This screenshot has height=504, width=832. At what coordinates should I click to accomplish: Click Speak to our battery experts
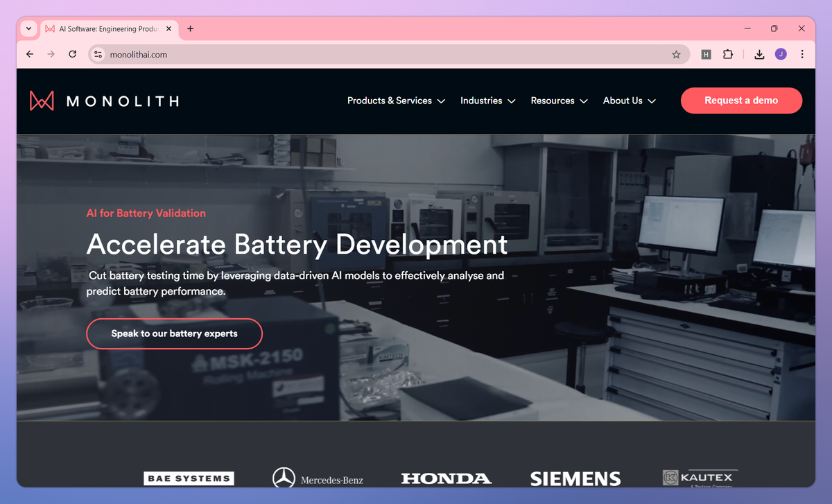(x=174, y=333)
